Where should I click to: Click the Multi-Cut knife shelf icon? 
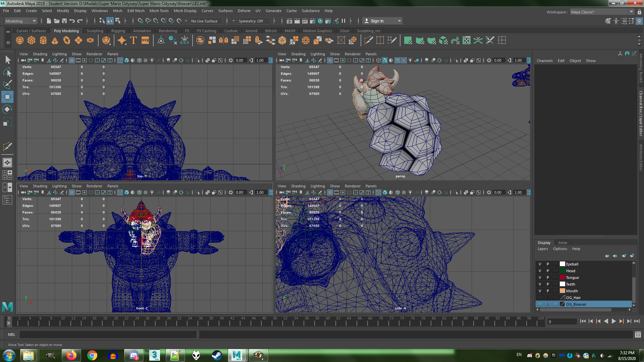pyautogui.click(x=368, y=41)
